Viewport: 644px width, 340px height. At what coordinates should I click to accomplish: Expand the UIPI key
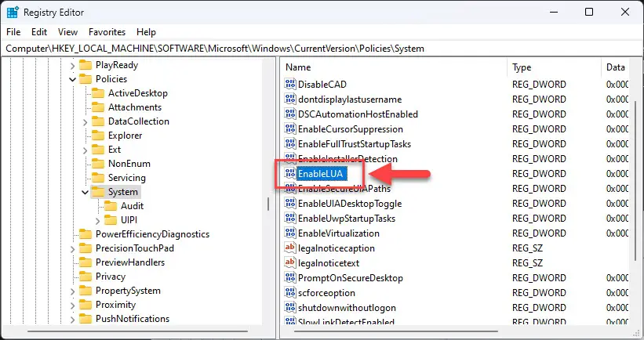[x=98, y=221]
